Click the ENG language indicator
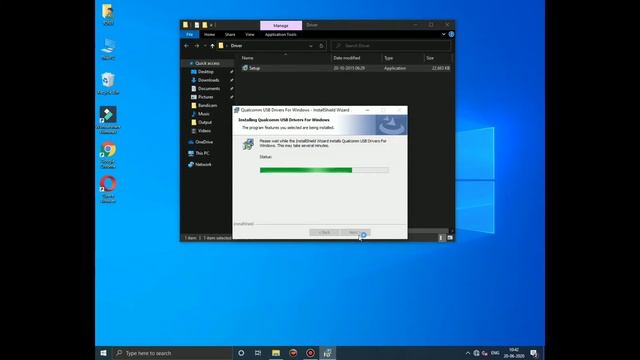Screen dimensions: 640x360 495,353
